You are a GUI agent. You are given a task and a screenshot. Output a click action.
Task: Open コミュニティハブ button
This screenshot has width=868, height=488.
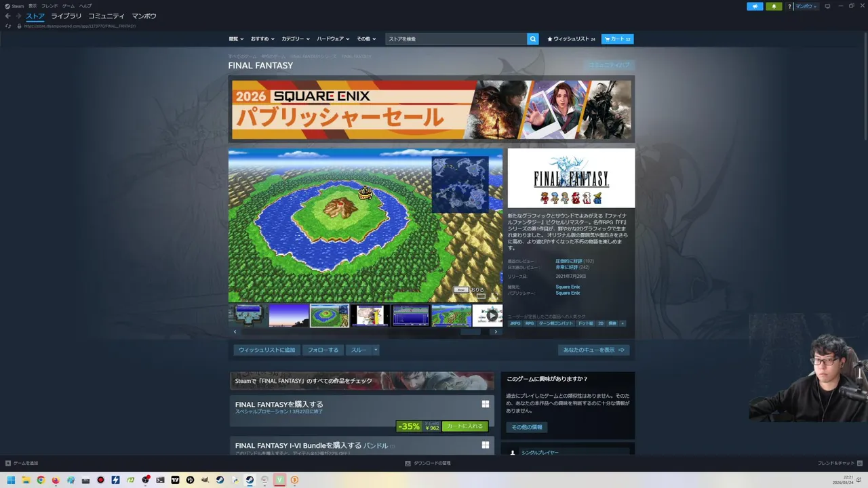click(609, 65)
